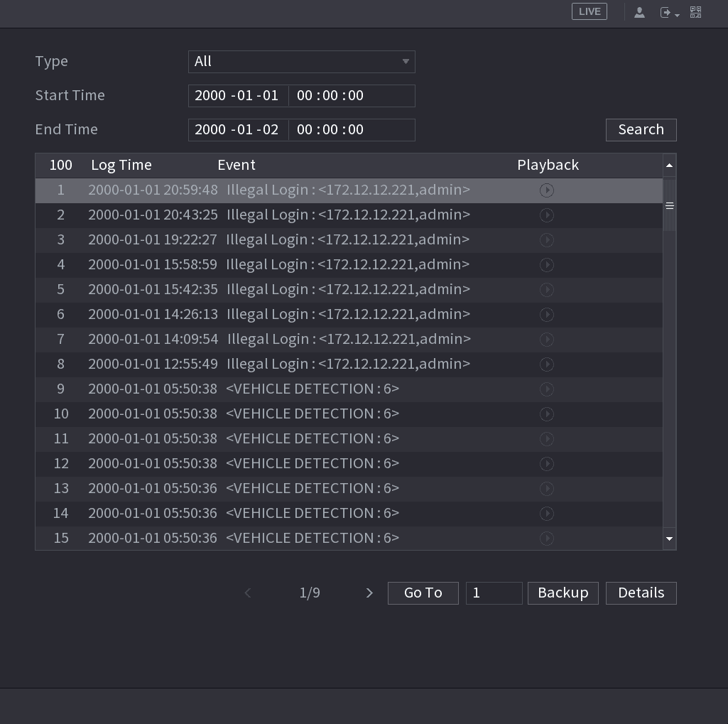Click the scroll down arrow of log list
Image resolution: width=728 pixels, height=724 pixels.
pyautogui.click(x=670, y=539)
